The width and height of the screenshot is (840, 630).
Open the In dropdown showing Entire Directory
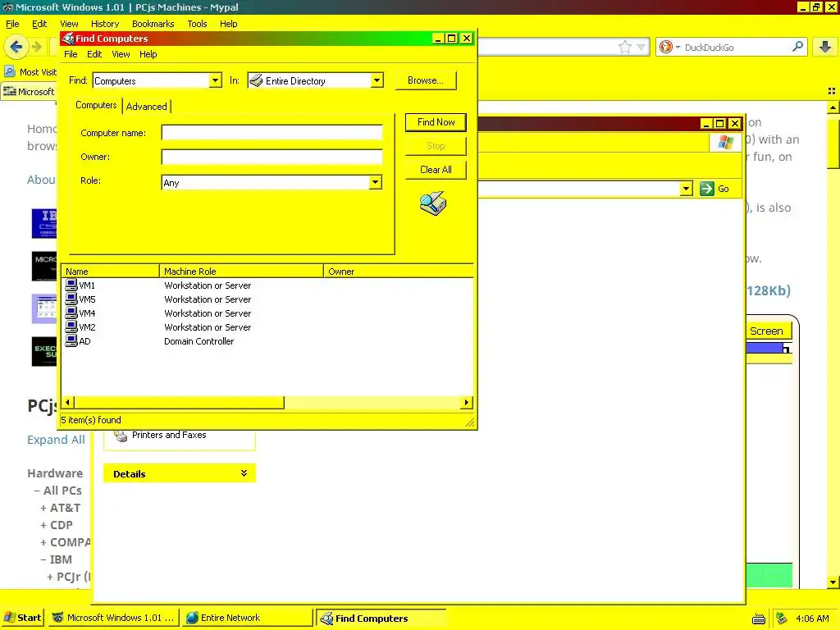377,80
